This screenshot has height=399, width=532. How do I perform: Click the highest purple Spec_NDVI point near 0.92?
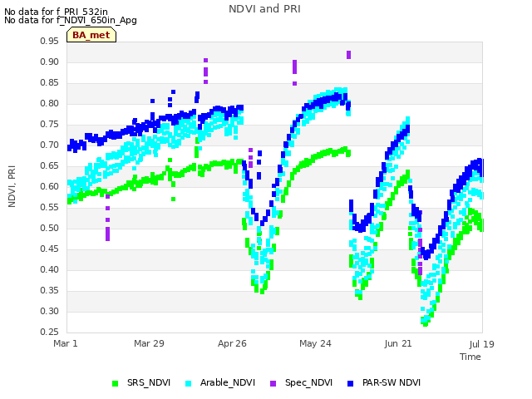[349, 55]
